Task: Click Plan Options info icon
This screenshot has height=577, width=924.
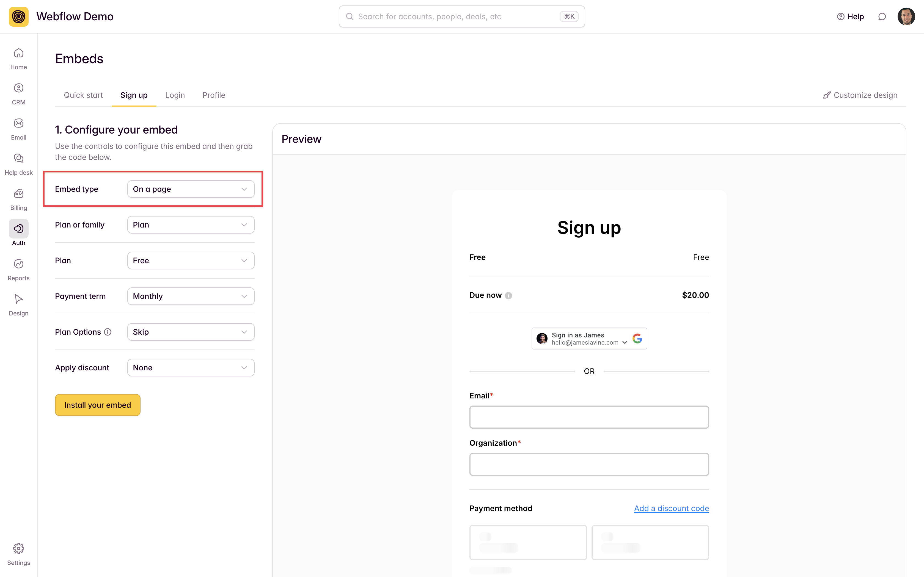Action: point(108,332)
